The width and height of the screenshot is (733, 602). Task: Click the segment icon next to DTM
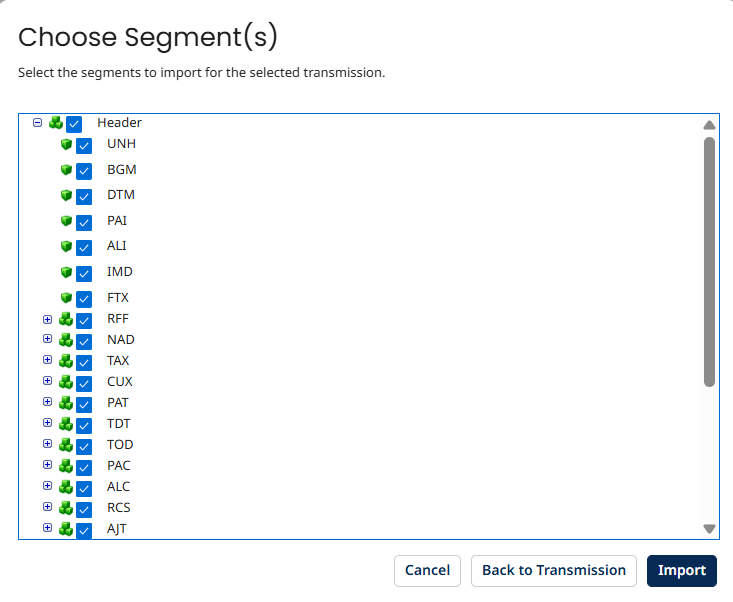66,195
